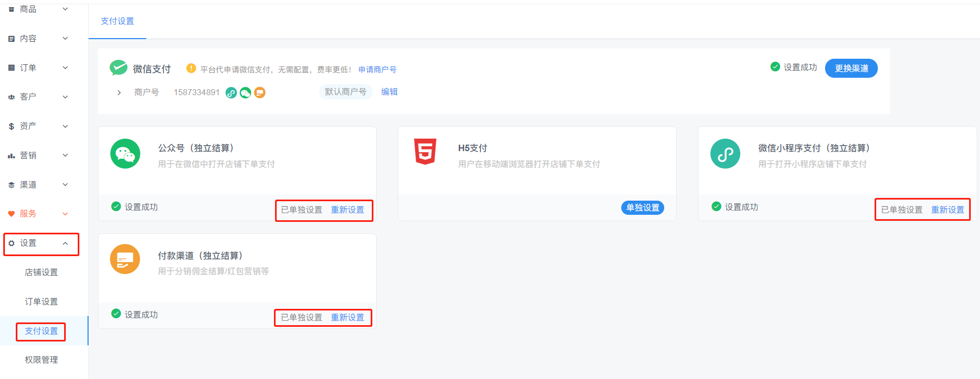Collapse the 设置 menu chevron

click(x=65, y=243)
